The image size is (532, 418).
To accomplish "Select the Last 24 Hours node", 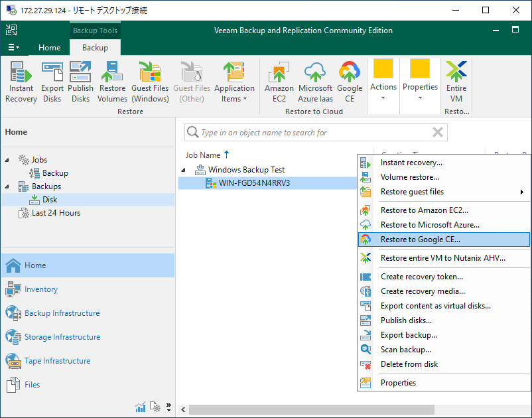I will click(x=50, y=213).
